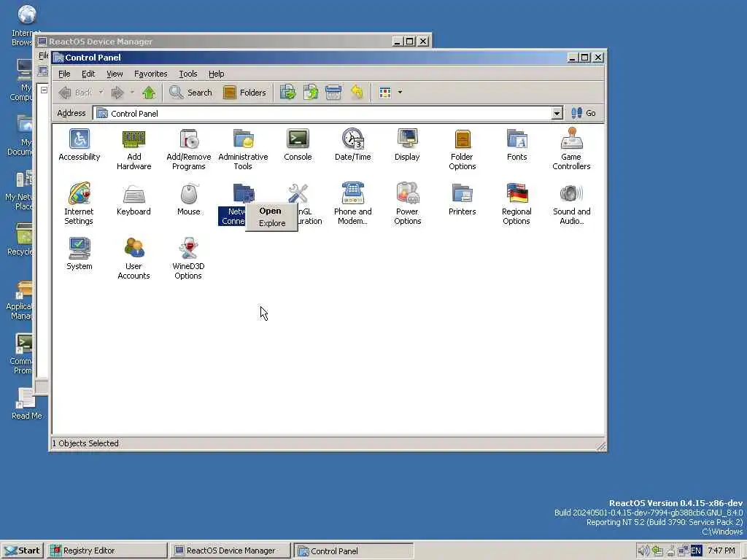Select the Internet Settings icon
The width and height of the screenshot is (747, 560).
[79, 204]
